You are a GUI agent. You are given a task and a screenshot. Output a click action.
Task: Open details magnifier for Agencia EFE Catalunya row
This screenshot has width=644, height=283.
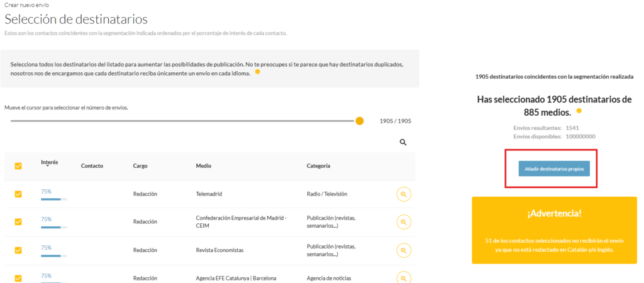[x=404, y=277]
